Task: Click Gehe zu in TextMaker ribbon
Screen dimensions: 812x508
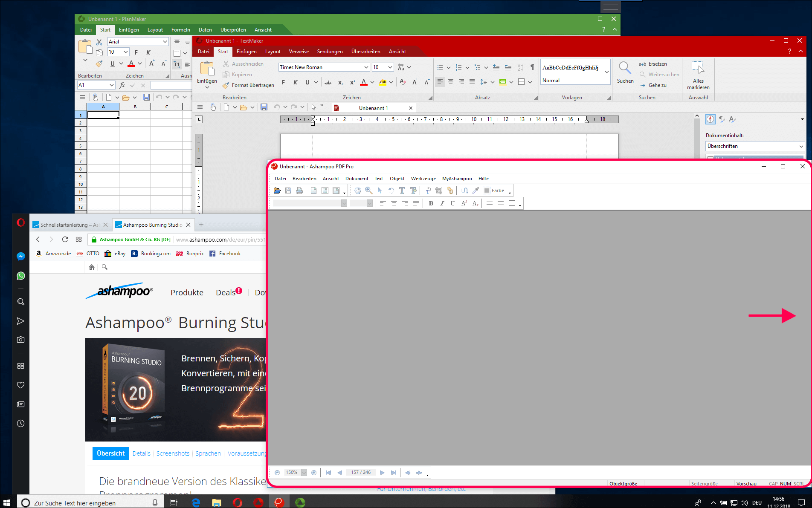Action: pyautogui.click(x=652, y=85)
